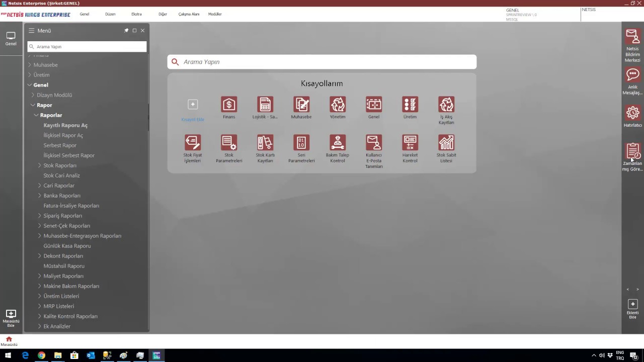Open the Windows Start menu

[8, 355]
